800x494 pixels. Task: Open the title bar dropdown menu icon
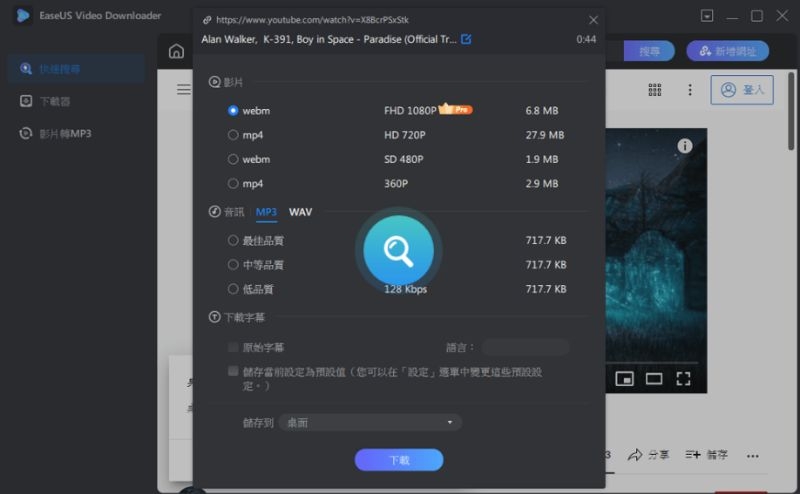[708, 16]
